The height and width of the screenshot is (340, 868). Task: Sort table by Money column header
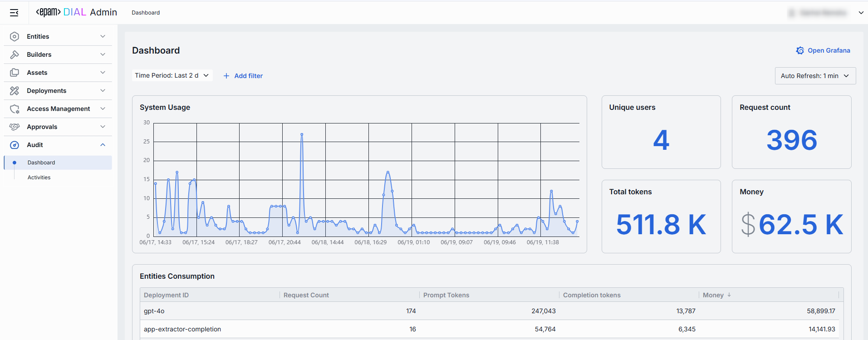713,295
